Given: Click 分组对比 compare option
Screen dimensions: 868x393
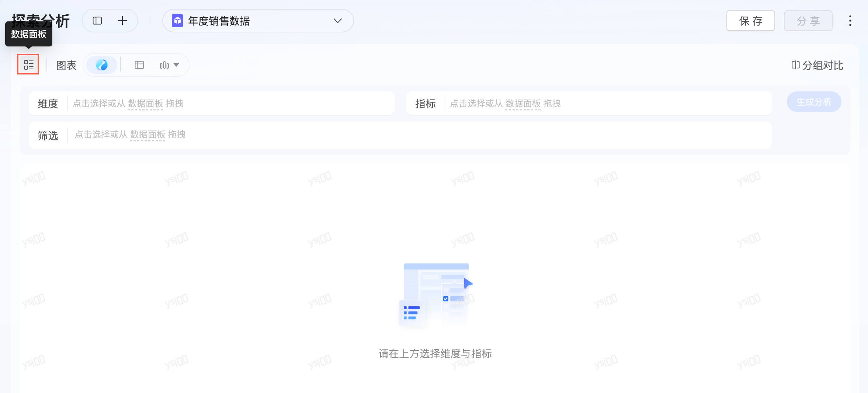Looking at the screenshot, I should (x=817, y=65).
